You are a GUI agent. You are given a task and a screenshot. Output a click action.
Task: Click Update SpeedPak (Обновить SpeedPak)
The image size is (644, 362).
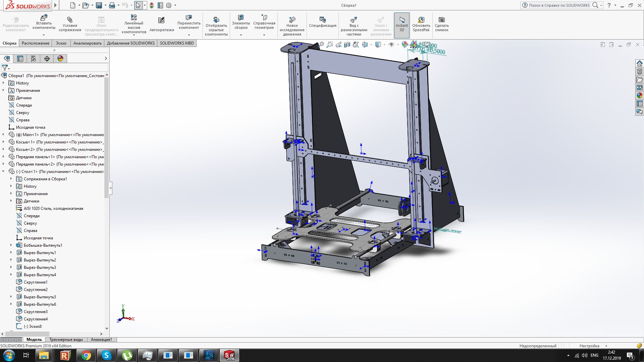(x=421, y=24)
